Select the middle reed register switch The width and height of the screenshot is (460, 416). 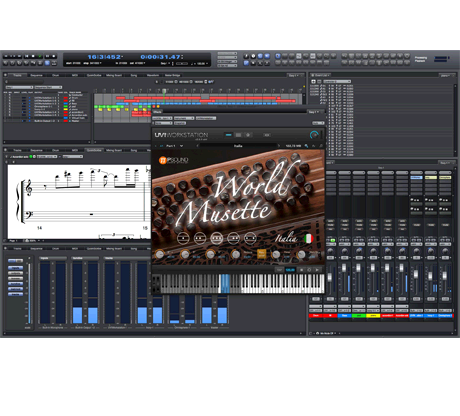point(216,238)
